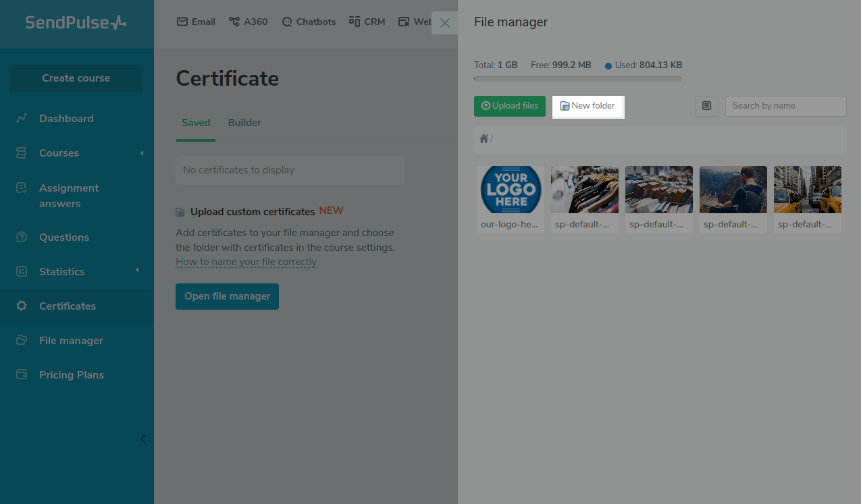Open Chatbots in the top bar

pos(309,22)
